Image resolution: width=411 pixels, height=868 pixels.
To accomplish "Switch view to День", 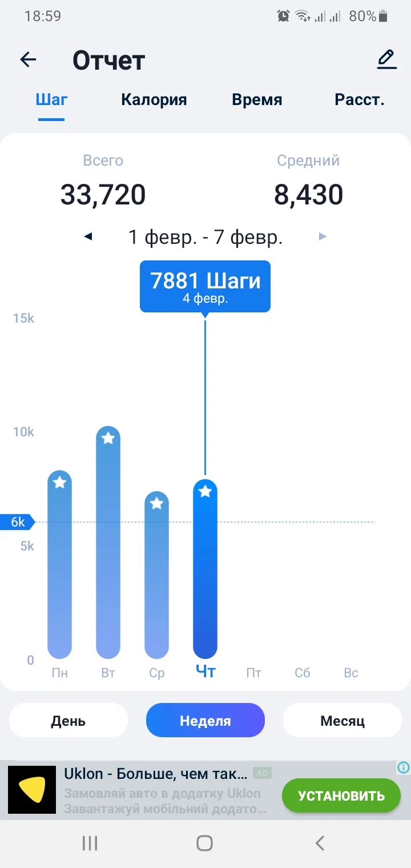I will [68, 720].
